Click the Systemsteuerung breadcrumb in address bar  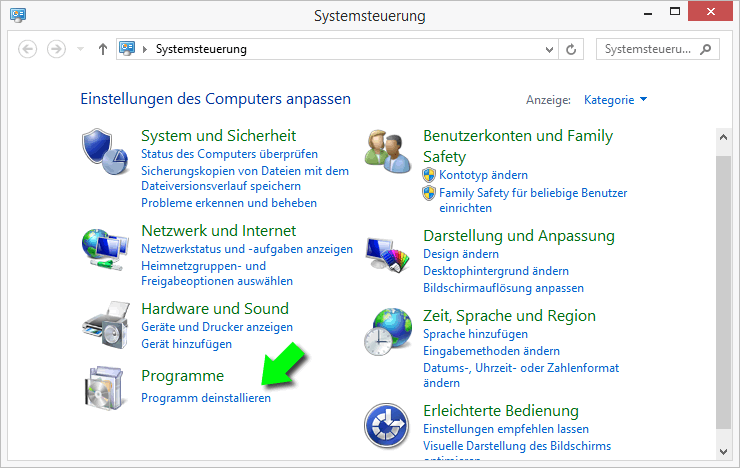(201, 49)
